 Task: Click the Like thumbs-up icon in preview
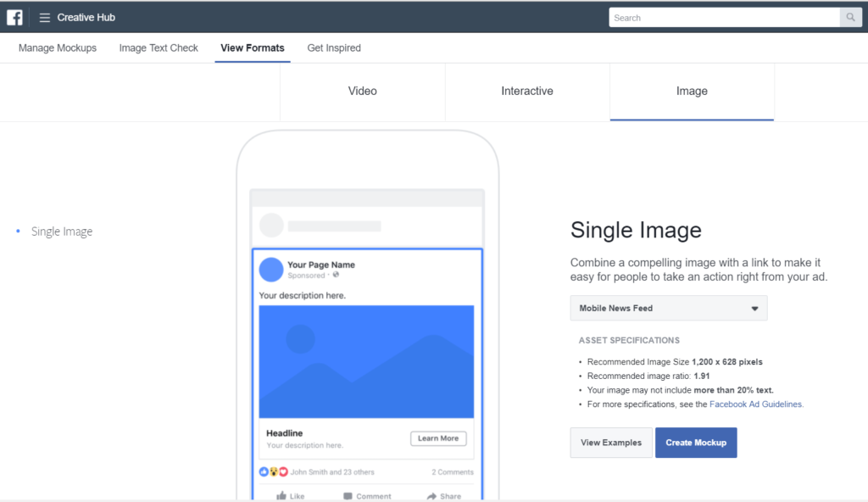click(x=281, y=495)
